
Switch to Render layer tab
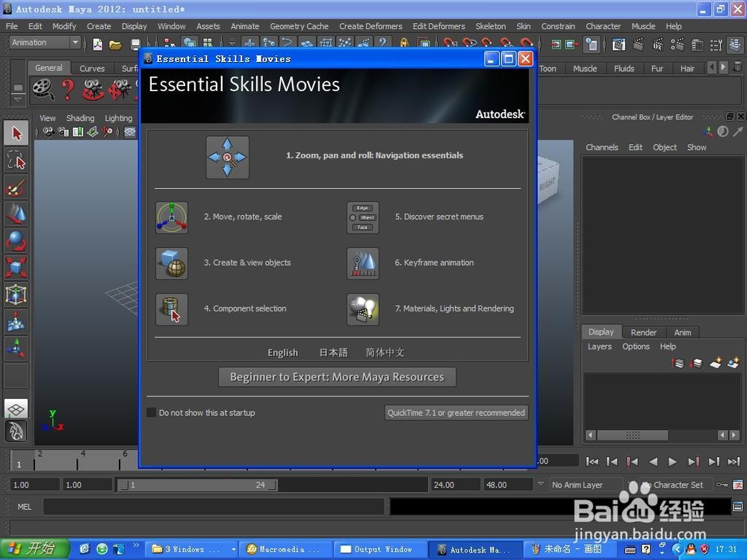[643, 332]
